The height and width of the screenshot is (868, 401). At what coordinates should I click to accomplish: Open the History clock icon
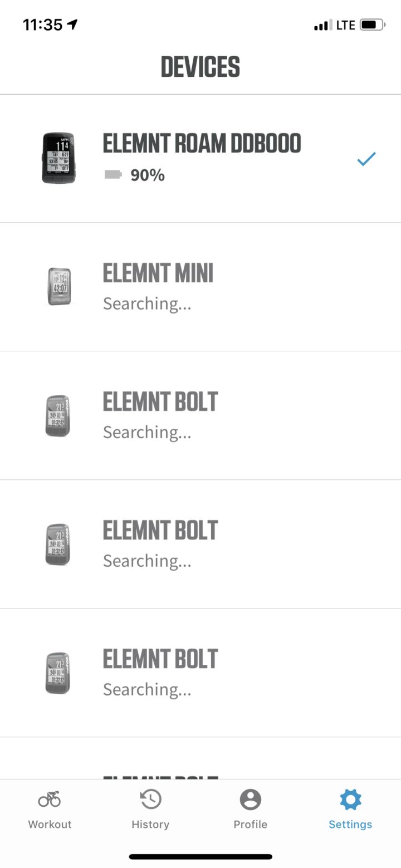tap(150, 800)
